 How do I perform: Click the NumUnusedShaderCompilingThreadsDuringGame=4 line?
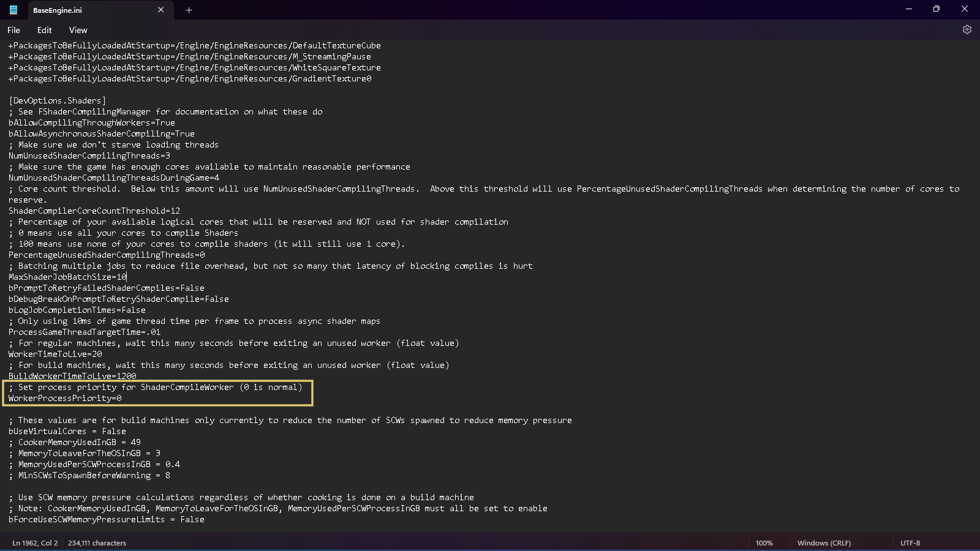(114, 178)
